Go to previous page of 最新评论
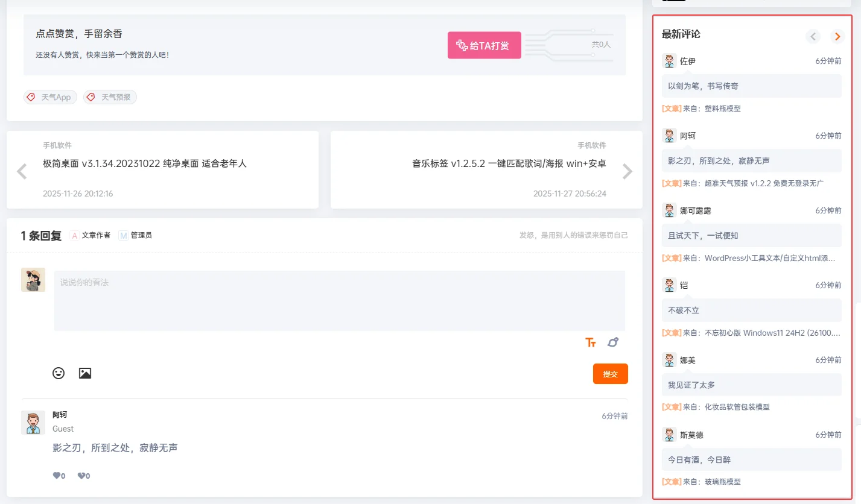Screen dimensions: 861x504 (813, 37)
